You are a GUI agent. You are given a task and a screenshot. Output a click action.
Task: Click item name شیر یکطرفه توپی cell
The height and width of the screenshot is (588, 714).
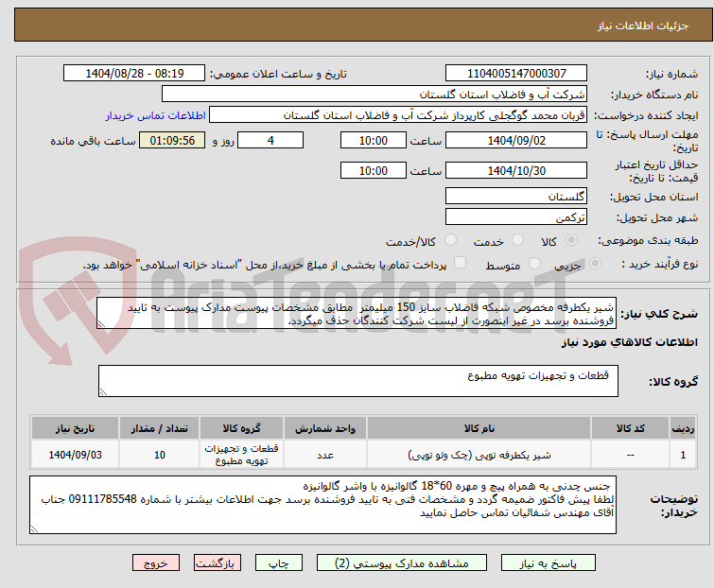pos(479,455)
